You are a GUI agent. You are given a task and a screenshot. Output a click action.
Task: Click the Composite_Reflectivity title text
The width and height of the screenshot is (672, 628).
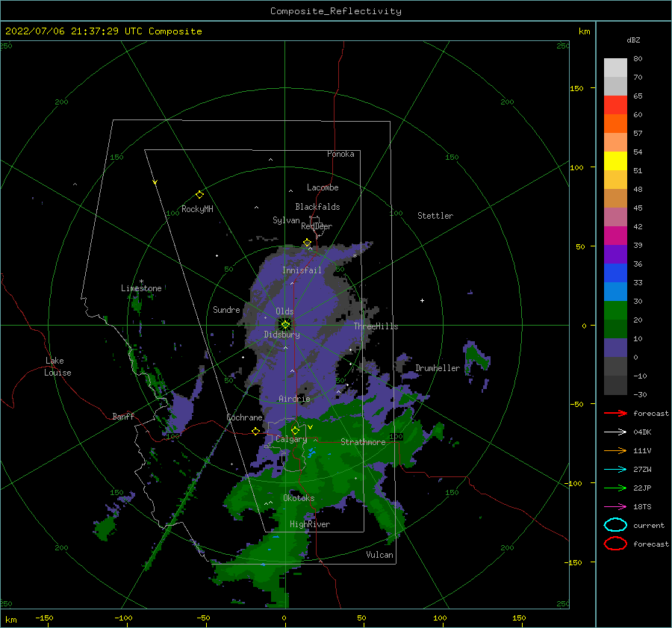coord(335,11)
